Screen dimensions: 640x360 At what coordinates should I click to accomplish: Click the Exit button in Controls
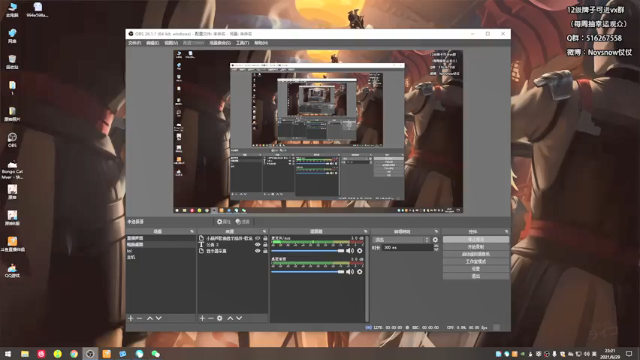click(476, 276)
